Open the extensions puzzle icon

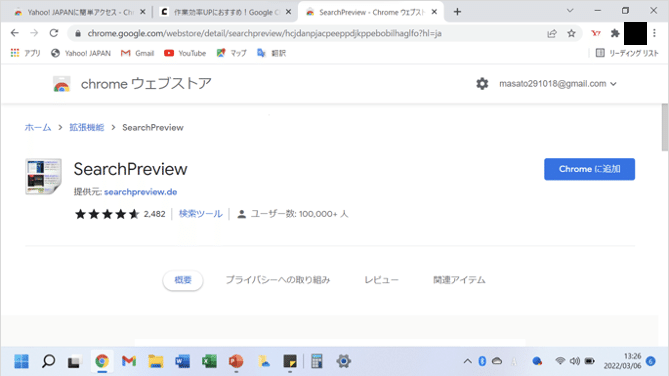615,33
